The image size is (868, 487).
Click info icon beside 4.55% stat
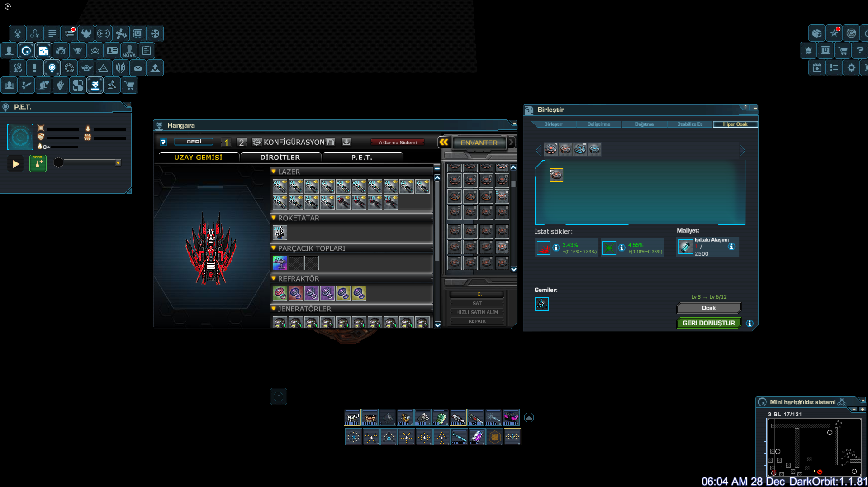[x=622, y=248]
